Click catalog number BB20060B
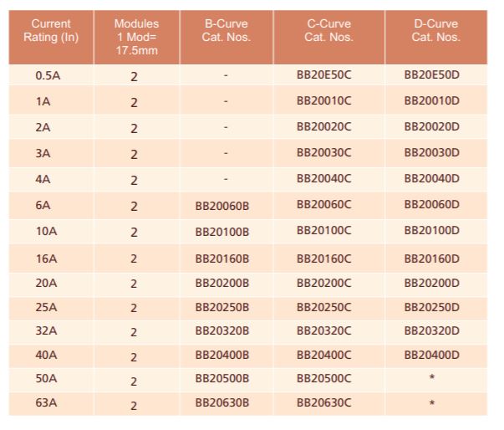The height and width of the screenshot is (430, 504). (222, 205)
